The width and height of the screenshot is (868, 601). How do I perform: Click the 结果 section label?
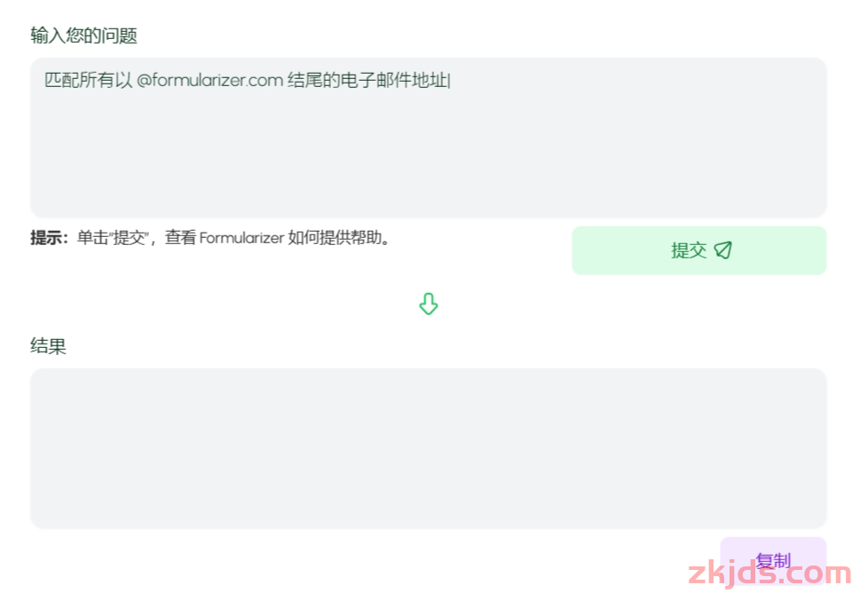48,346
